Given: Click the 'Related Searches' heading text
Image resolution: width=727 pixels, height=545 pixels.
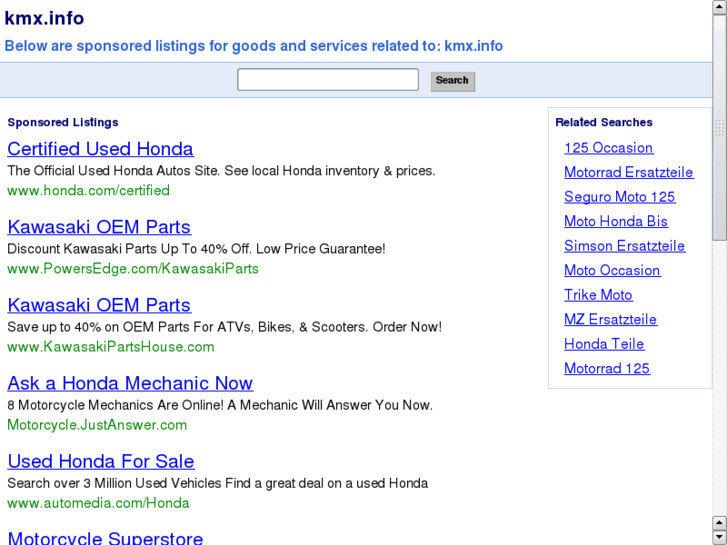Looking at the screenshot, I should coord(604,122).
